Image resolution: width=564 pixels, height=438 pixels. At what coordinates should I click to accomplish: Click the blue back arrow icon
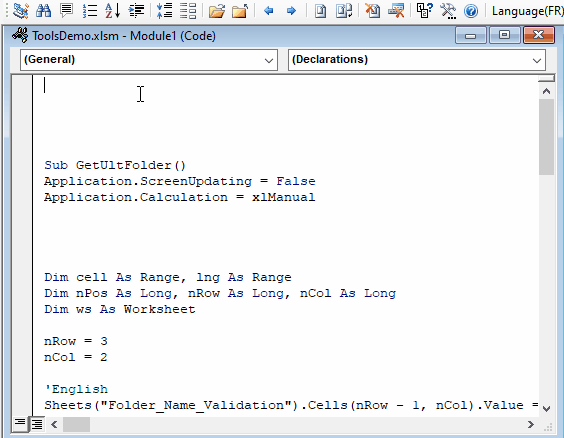click(x=268, y=11)
